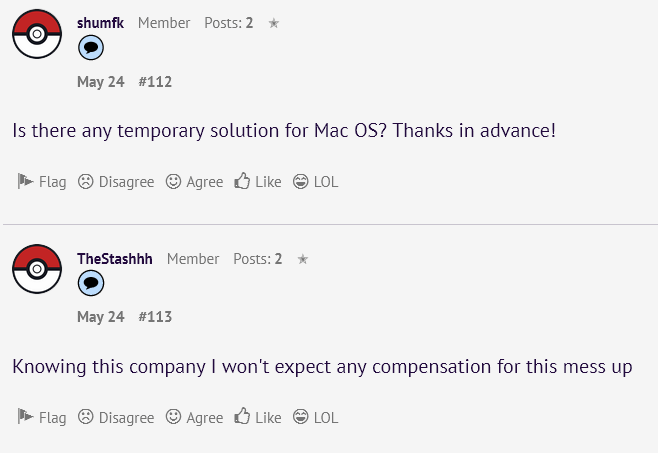Flag post #113 about compensation
The width and height of the screenshot is (658, 453).
pyautogui.click(x=42, y=417)
